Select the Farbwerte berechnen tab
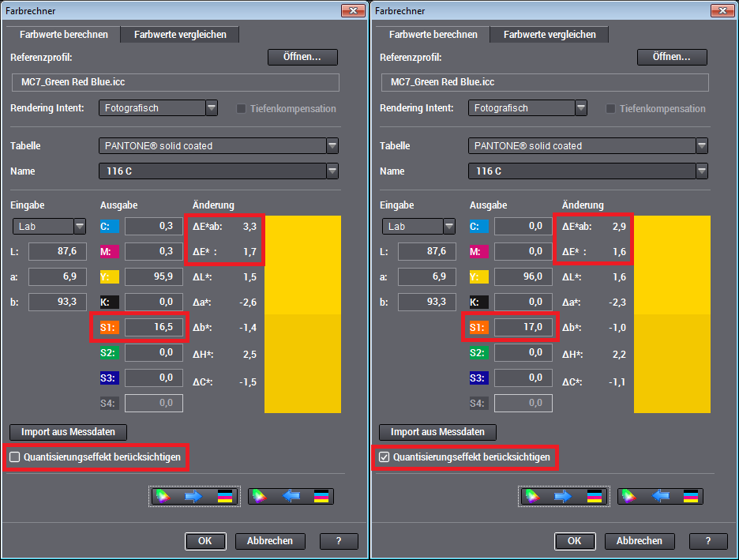Screen dimensions: 739x560 click(62, 34)
